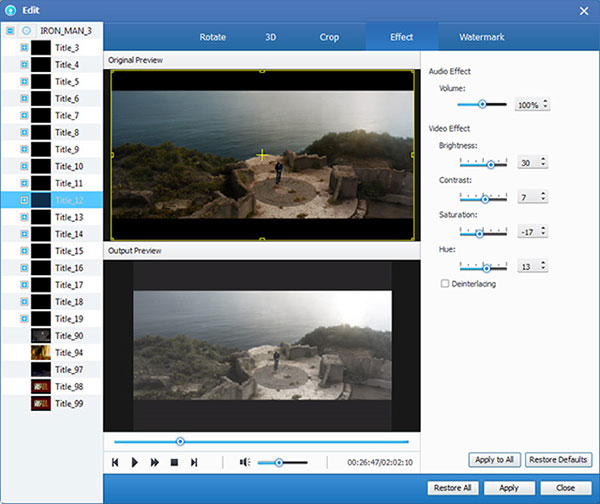
Task: Click the Brightness slider handle
Action: point(491,165)
